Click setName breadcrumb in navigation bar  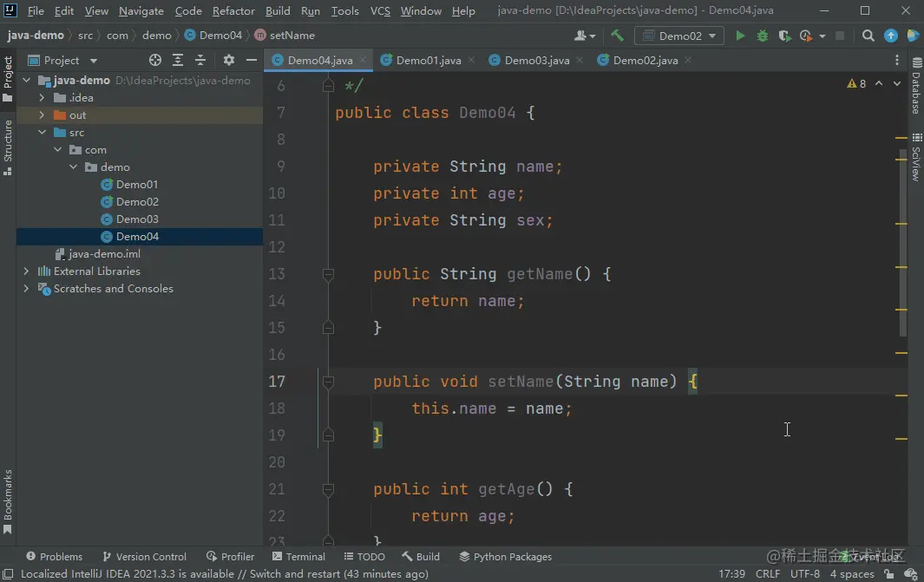(x=285, y=36)
